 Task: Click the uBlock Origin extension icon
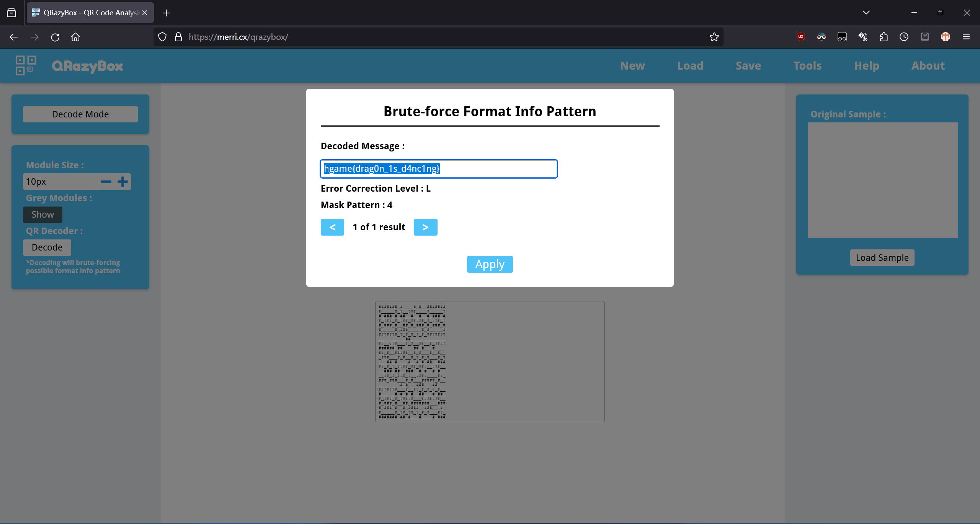tap(800, 37)
